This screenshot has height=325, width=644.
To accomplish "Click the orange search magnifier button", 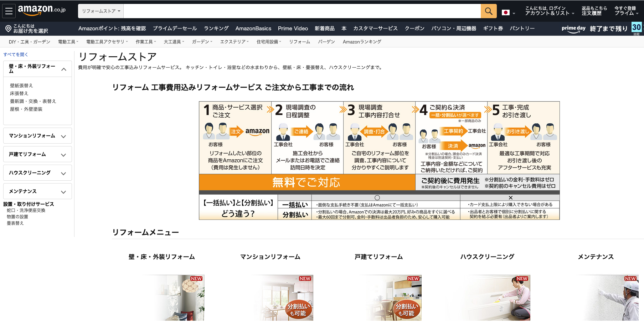I will (489, 11).
